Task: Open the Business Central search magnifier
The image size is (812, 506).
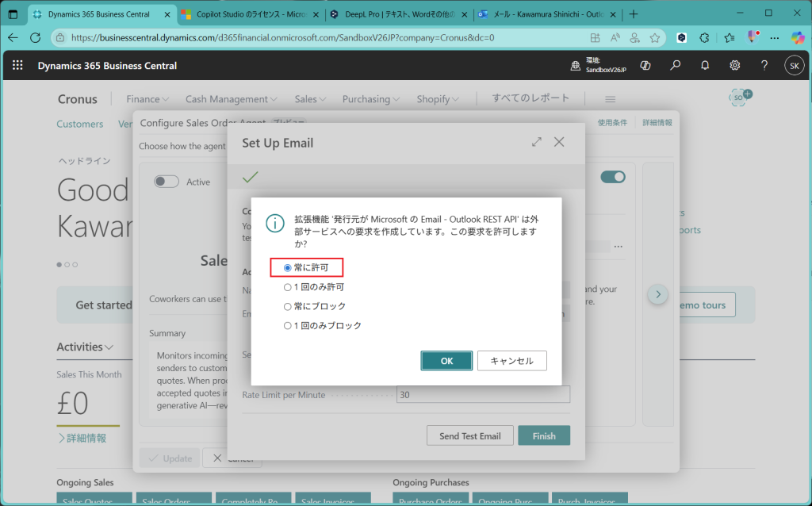Action: coord(676,65)
